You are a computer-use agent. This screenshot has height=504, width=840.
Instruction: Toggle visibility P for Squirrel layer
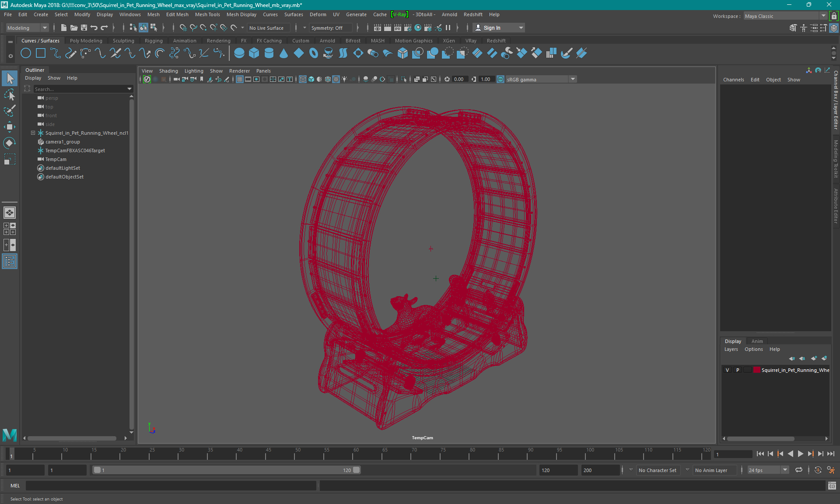737,370
